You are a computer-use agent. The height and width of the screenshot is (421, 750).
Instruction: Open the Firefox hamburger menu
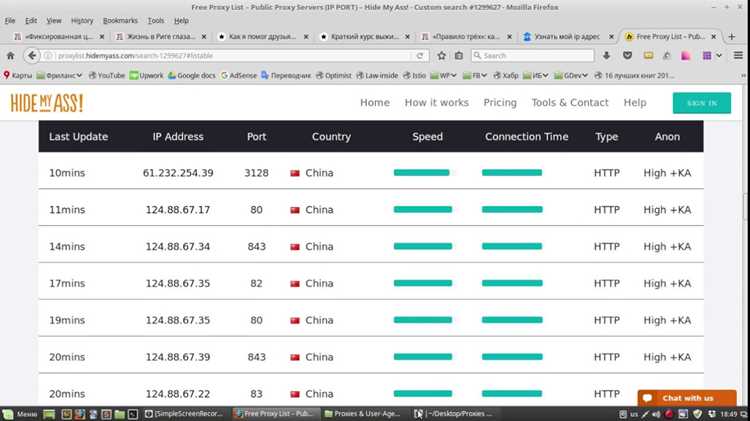point(738,55)
